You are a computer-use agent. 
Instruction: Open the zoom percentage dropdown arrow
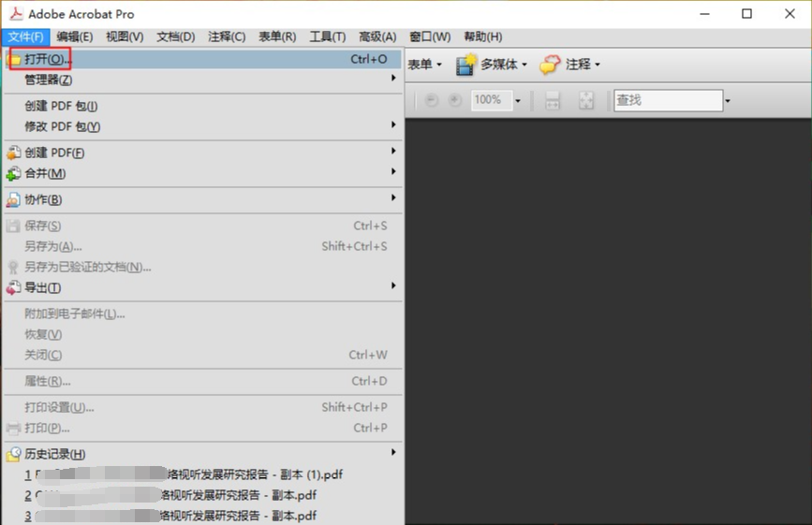(517, 100)
